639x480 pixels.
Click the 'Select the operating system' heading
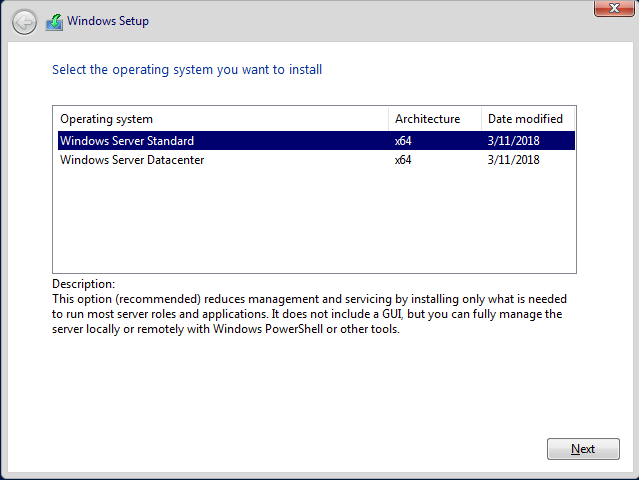coord(187,70)
